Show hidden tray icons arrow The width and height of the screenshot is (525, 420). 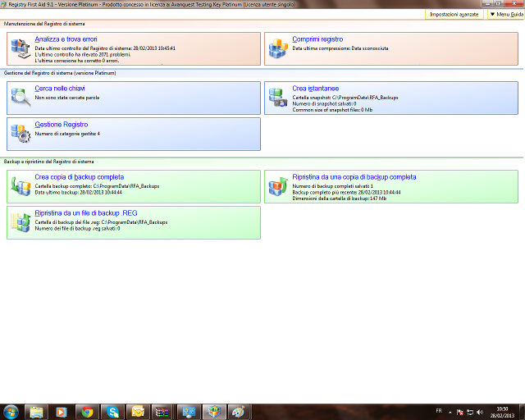tap(450, 413)
